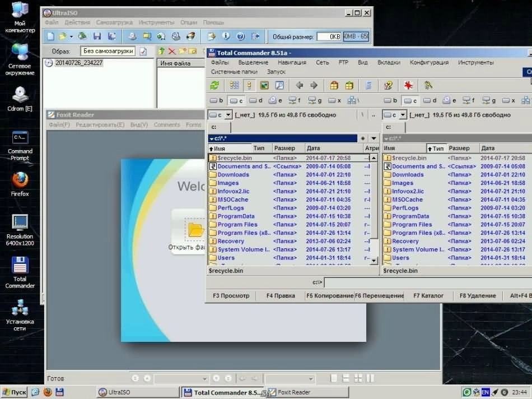Click the EN language indicator in system tray

coord(486,392)
